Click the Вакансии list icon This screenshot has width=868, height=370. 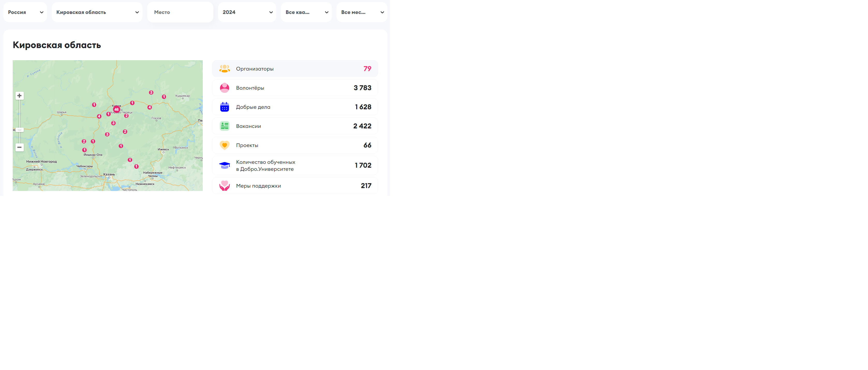tap(225, 126)
